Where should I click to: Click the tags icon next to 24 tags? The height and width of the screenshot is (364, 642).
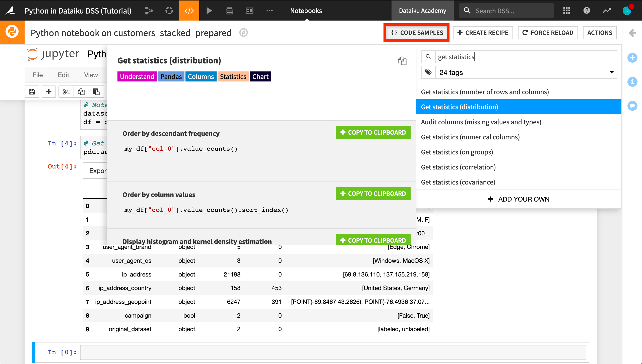pos(428,72)
